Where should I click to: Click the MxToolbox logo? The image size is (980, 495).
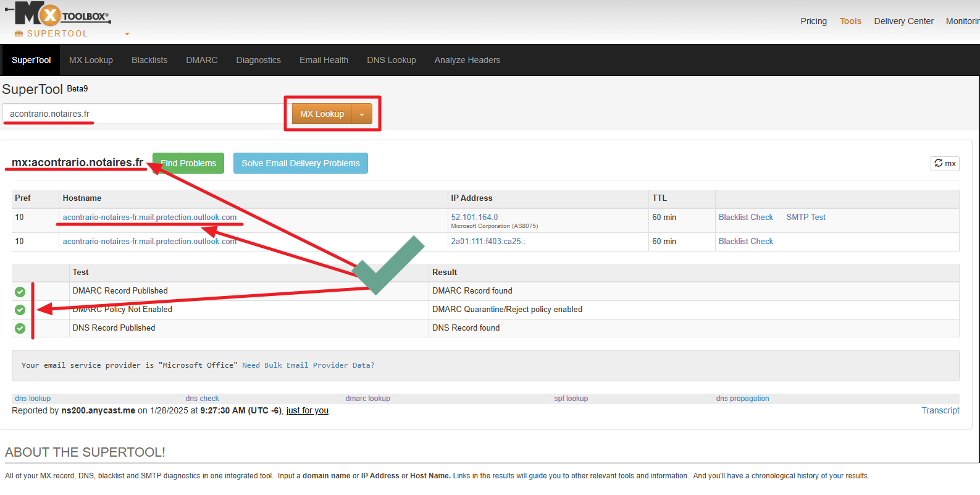click(59, 13)
